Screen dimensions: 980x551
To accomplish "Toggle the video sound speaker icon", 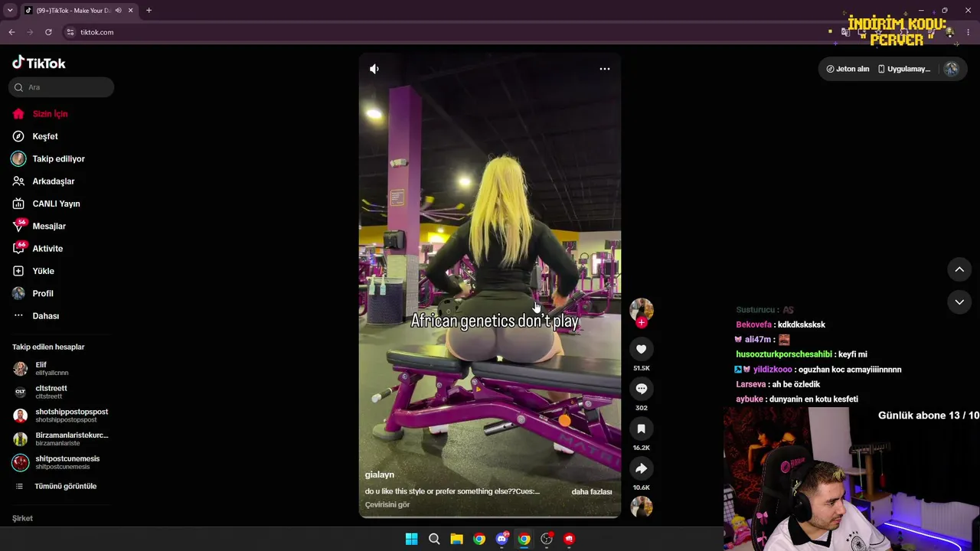I will tap(374, 69).
